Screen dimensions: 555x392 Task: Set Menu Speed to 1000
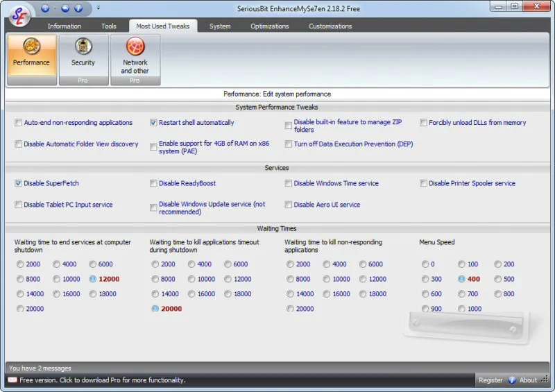click(x=461, y=309)
